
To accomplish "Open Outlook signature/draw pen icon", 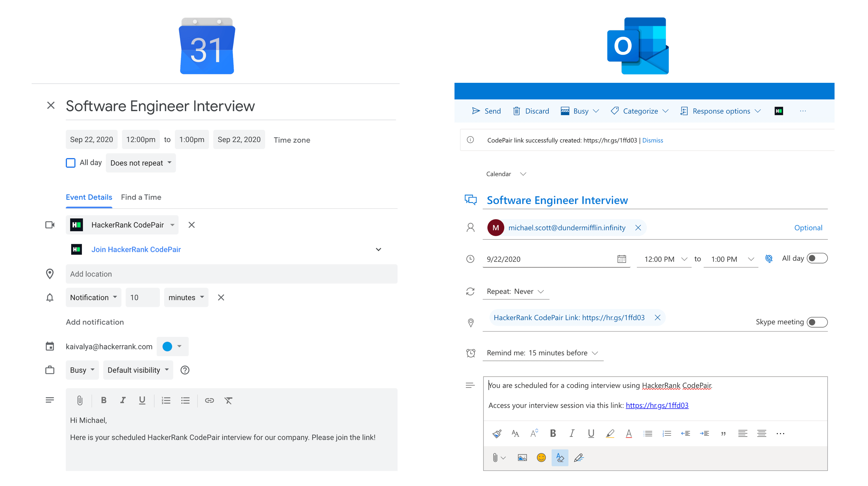I will coord(579,458).
